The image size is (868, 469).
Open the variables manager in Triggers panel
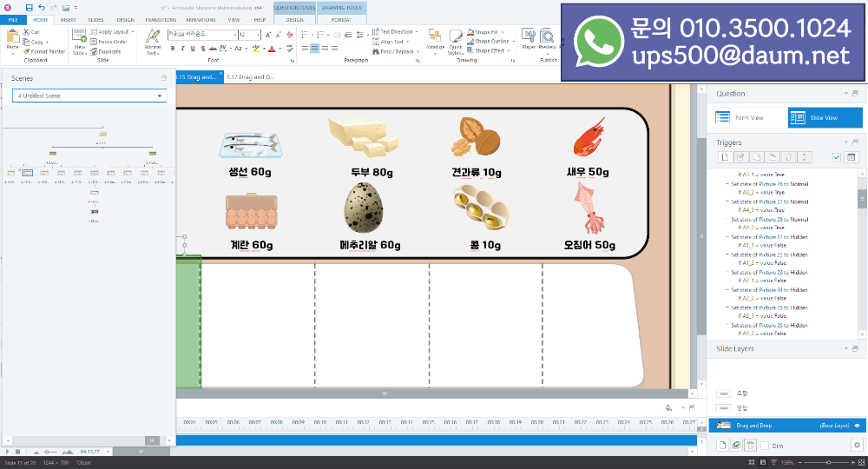852,157
